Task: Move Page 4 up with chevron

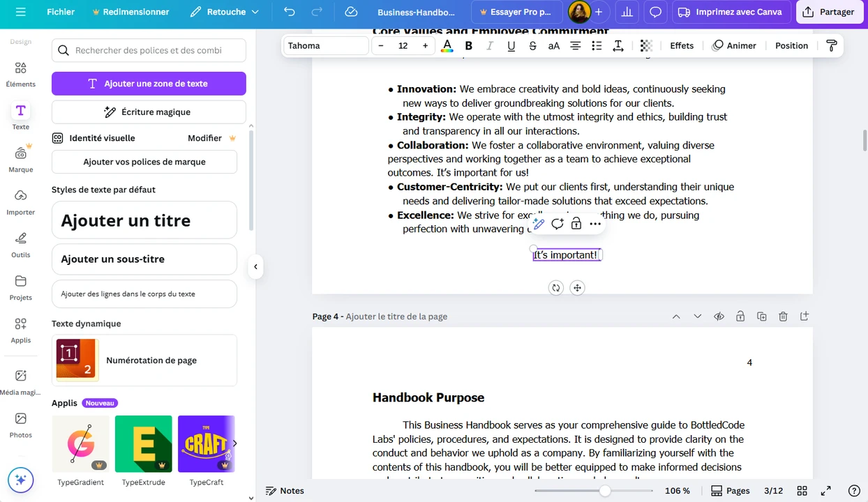Action: coord(676,317)
